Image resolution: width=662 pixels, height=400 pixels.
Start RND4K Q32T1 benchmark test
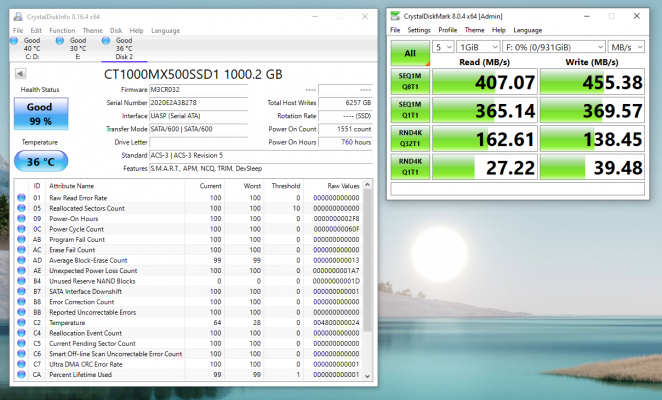[410, 138]
